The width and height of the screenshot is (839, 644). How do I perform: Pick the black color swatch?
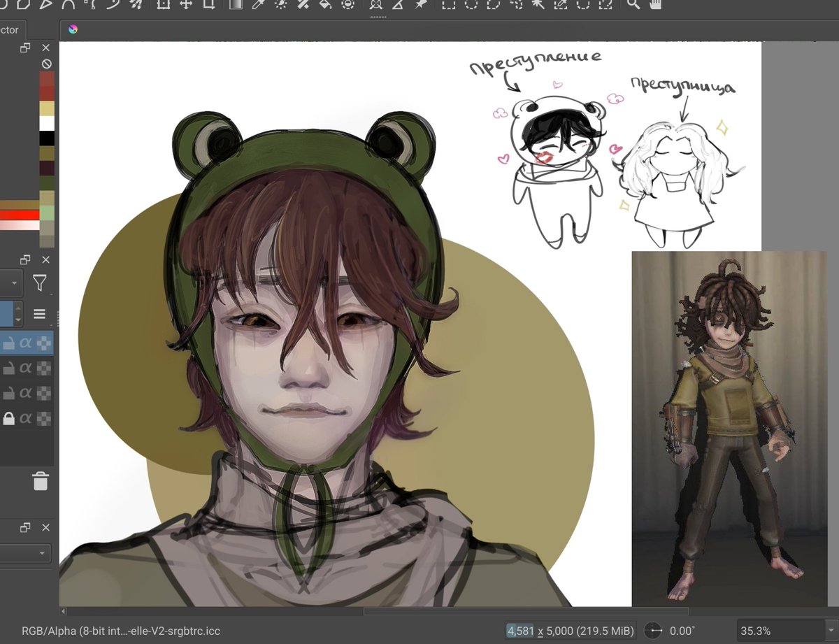pos(47,138)
